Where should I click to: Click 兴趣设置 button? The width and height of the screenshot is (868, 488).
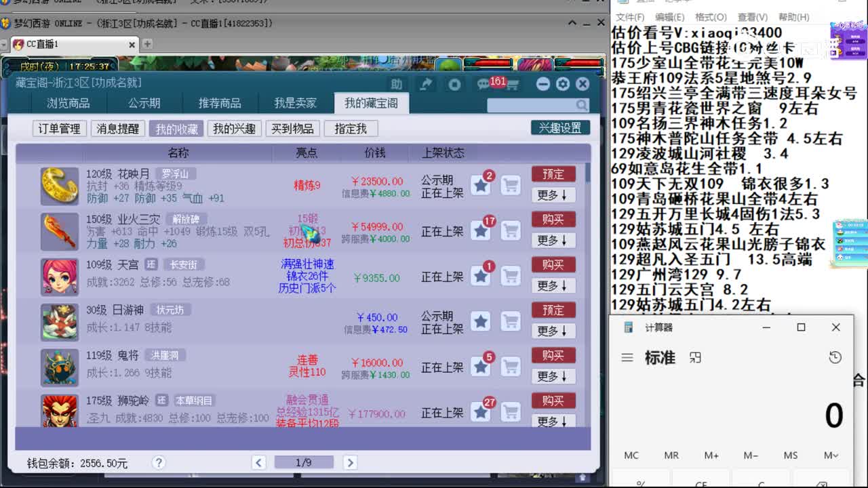point(560,128)
